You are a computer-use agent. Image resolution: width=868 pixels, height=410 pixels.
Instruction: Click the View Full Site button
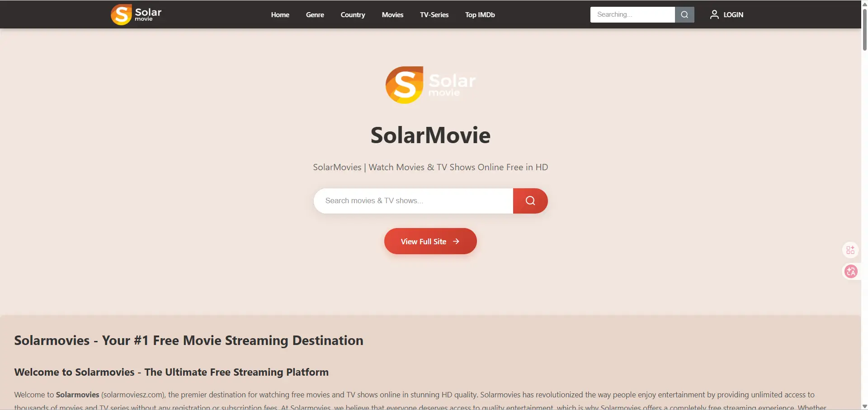(x=430, y=241)
